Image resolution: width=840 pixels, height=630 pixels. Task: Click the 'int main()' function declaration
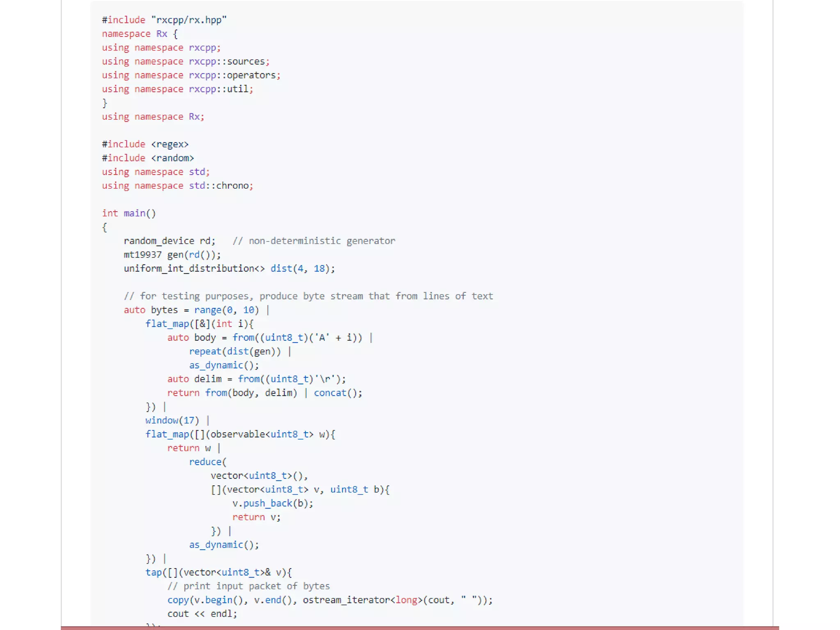coord(129,213)
